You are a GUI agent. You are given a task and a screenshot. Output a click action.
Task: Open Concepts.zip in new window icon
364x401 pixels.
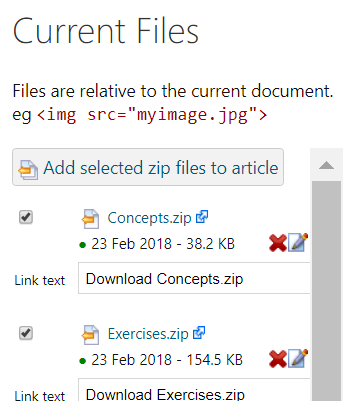[202, 217]
